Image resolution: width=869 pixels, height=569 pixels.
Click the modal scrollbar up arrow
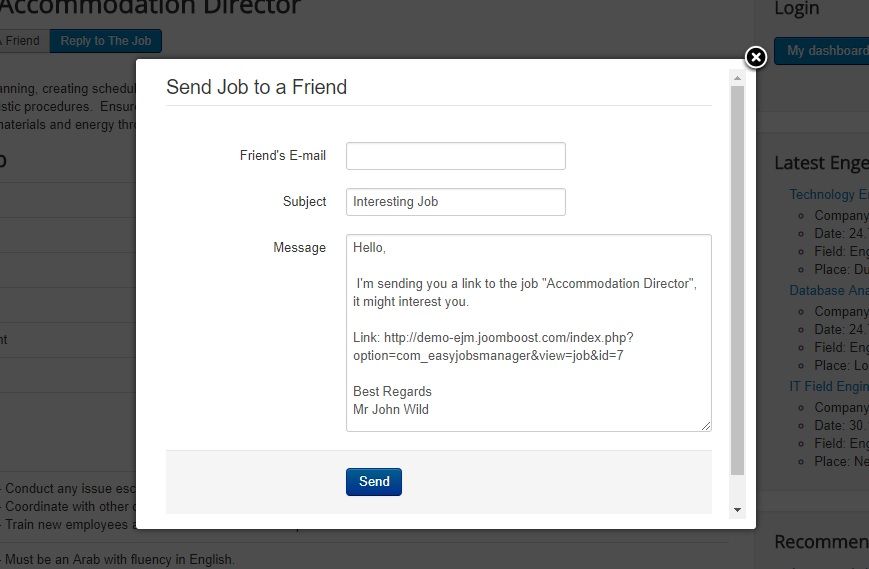tap(737, 78)
